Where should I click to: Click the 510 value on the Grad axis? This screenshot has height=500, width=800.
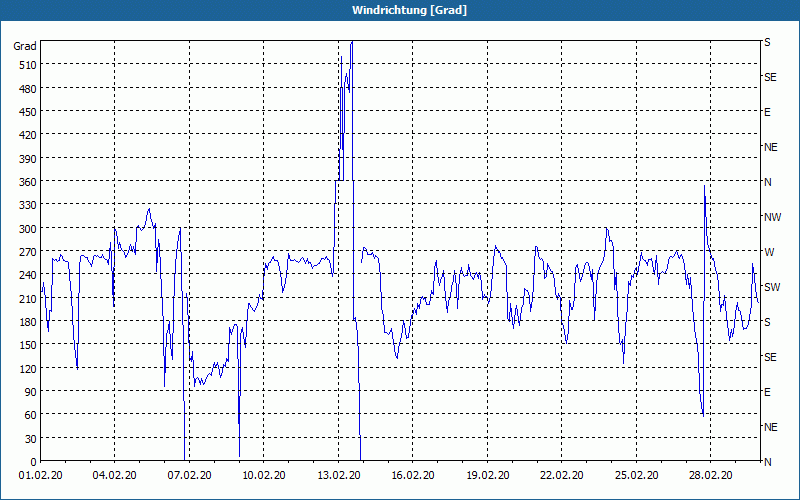point(28,65)
